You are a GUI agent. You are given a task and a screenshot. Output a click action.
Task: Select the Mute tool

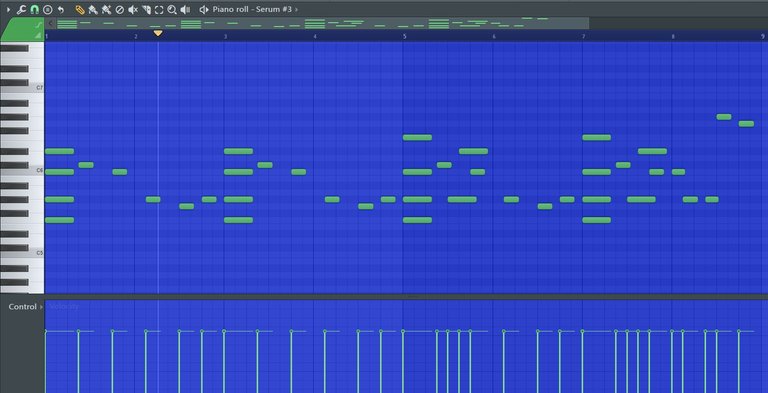pyautogui.click(x=133, y=9)
